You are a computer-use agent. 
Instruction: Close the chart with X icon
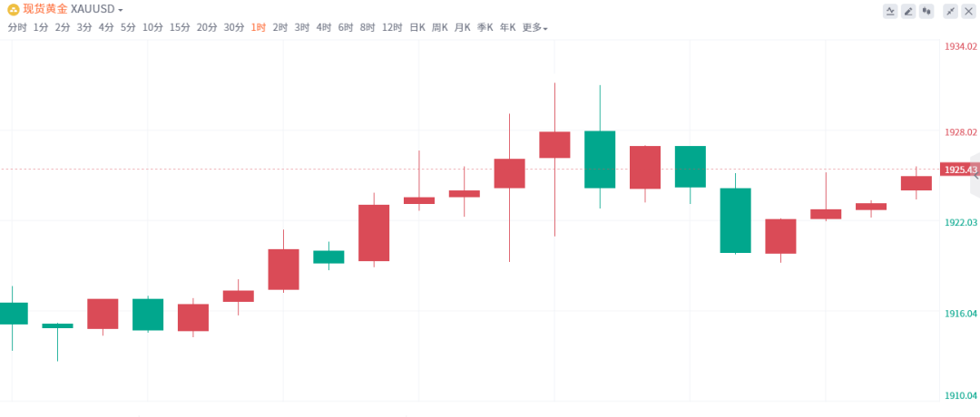coord(968,11)
